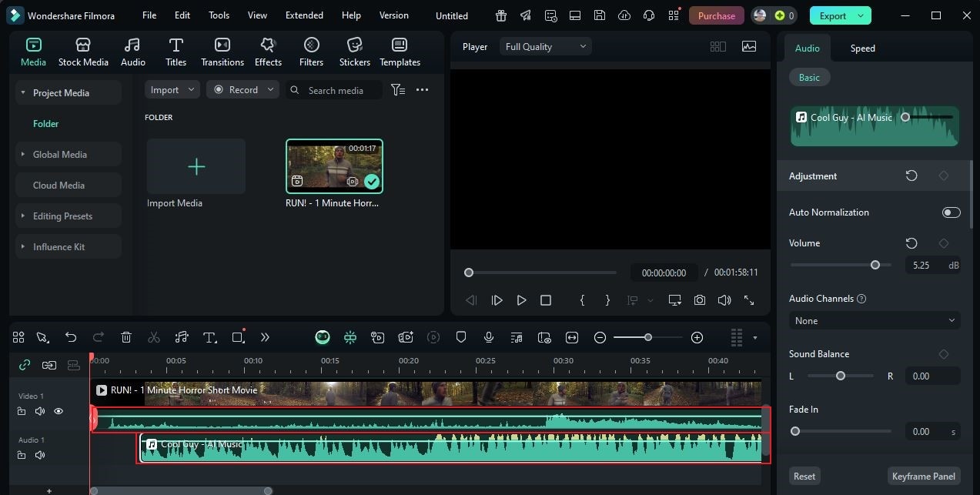This screenshot has height=495, width=980.
Task: Open the Tools menu
Action: click(x=219, y=15)
